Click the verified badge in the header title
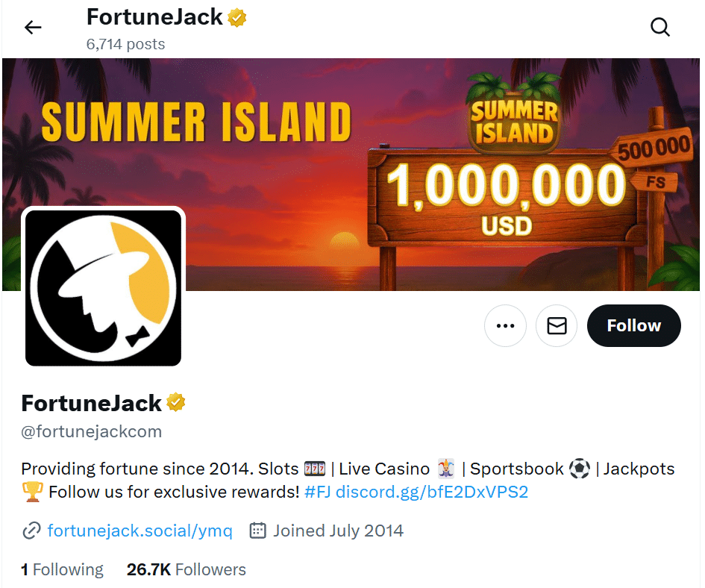705x588 pixels. [236, 17]
